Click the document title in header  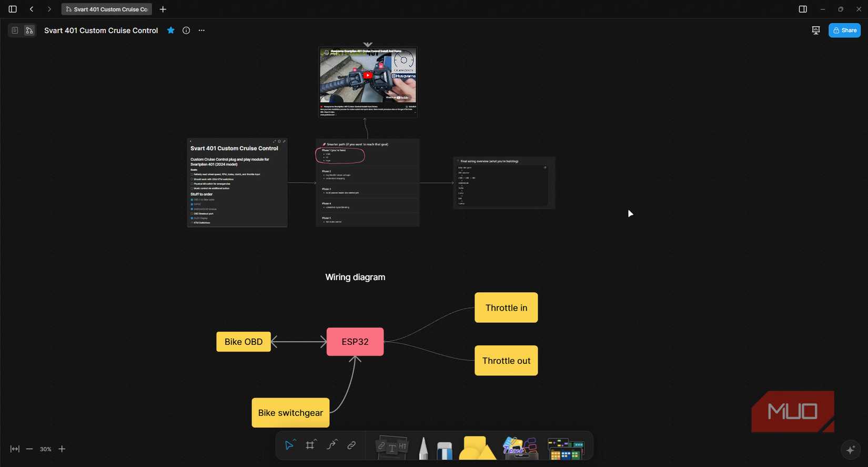tap(101, 31)
